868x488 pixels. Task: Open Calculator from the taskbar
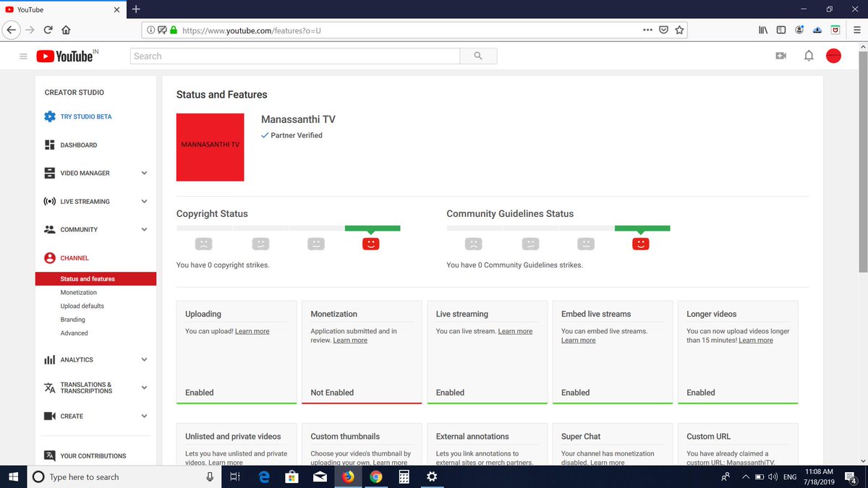coord(404,477)
